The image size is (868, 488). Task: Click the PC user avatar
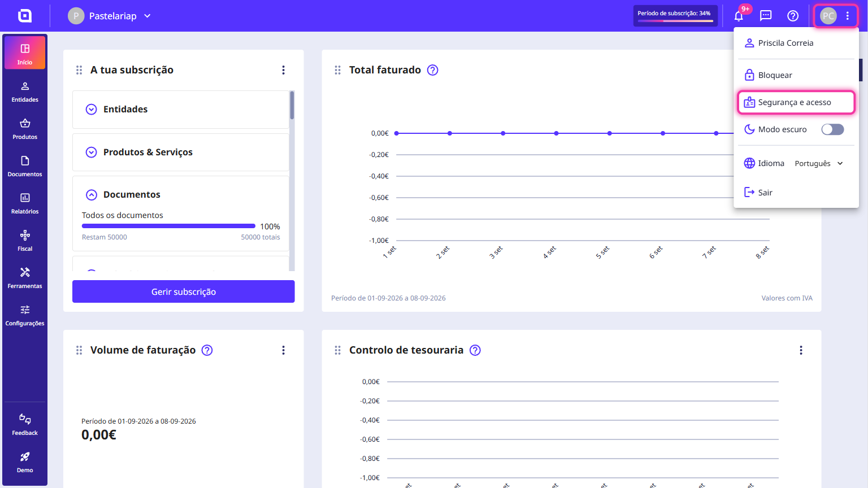click(x=828, y=16)
